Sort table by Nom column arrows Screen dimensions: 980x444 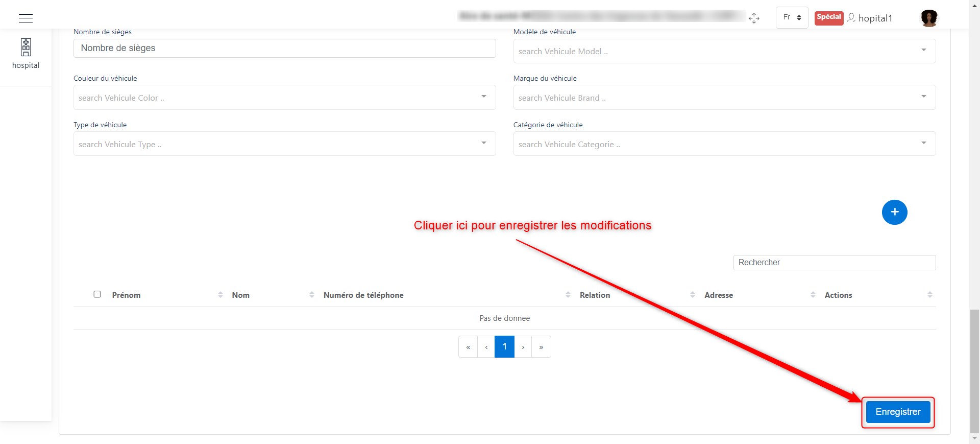312,295
